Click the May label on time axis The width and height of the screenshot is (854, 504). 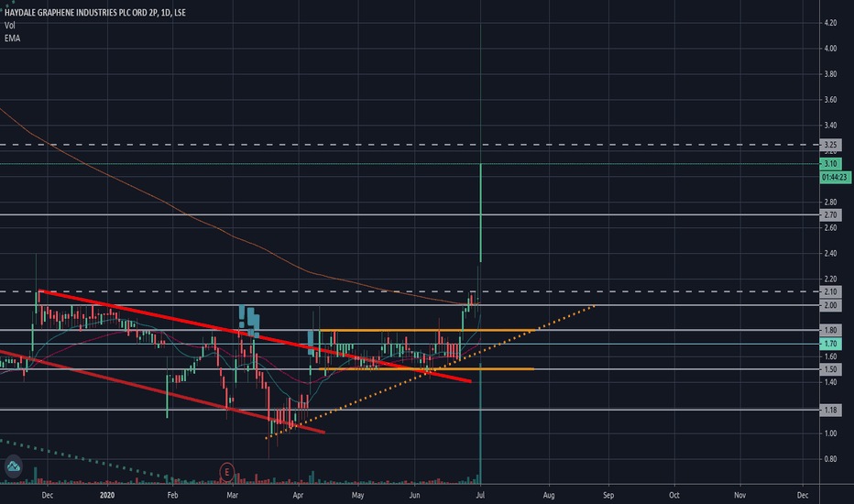[358, 495]
